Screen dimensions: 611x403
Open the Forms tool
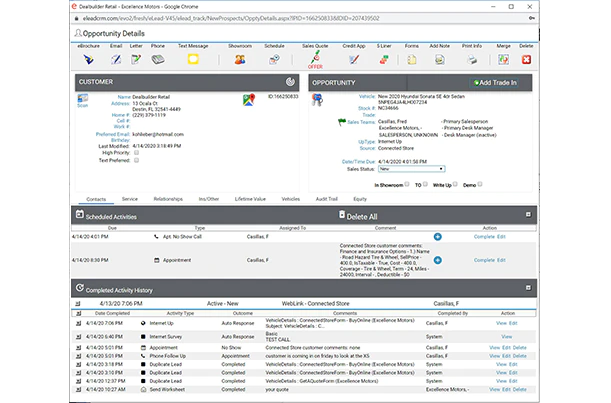coord(411,59)
